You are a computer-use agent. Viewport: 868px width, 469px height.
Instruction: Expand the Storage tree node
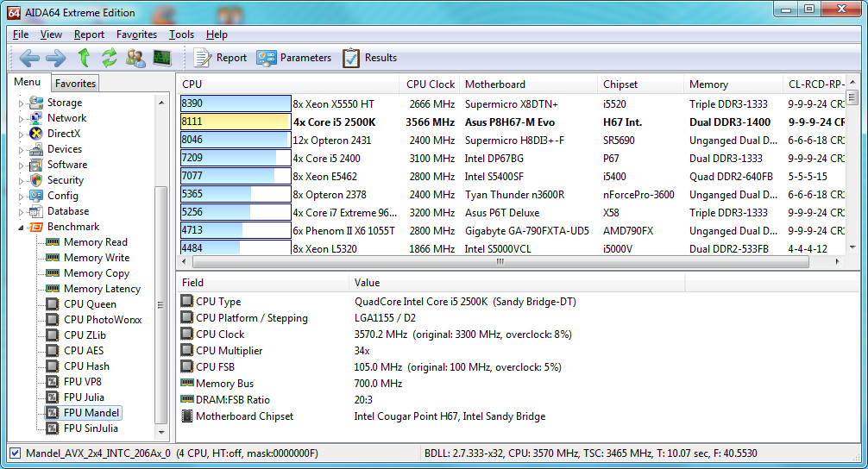coord(21,103)
